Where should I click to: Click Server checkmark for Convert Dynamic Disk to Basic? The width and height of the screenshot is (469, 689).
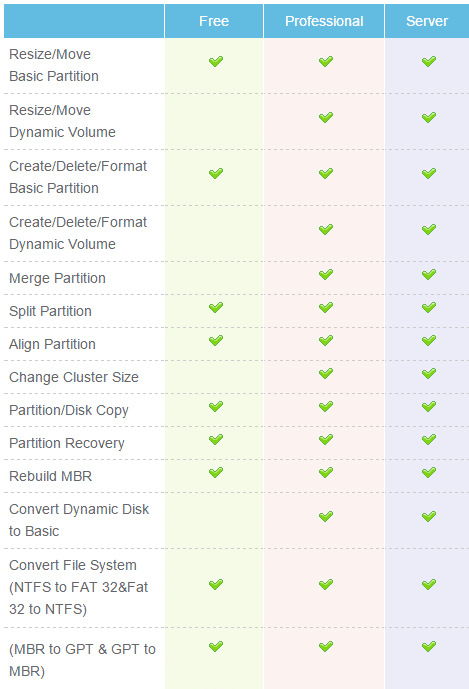(429, 516)
